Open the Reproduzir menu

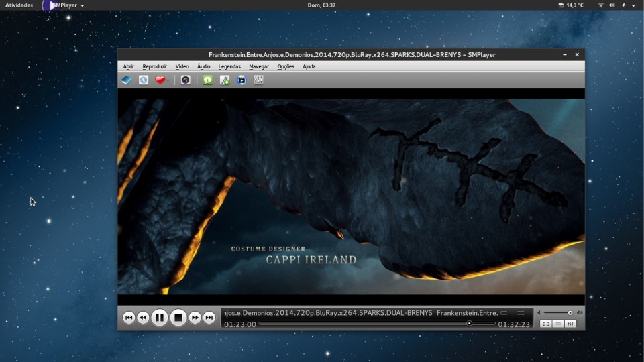(x=154, y=66)
